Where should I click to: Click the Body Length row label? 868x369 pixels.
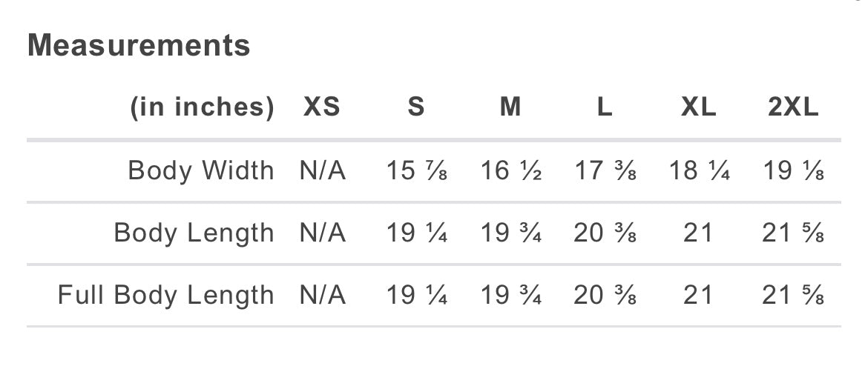(x=194, y=233)
